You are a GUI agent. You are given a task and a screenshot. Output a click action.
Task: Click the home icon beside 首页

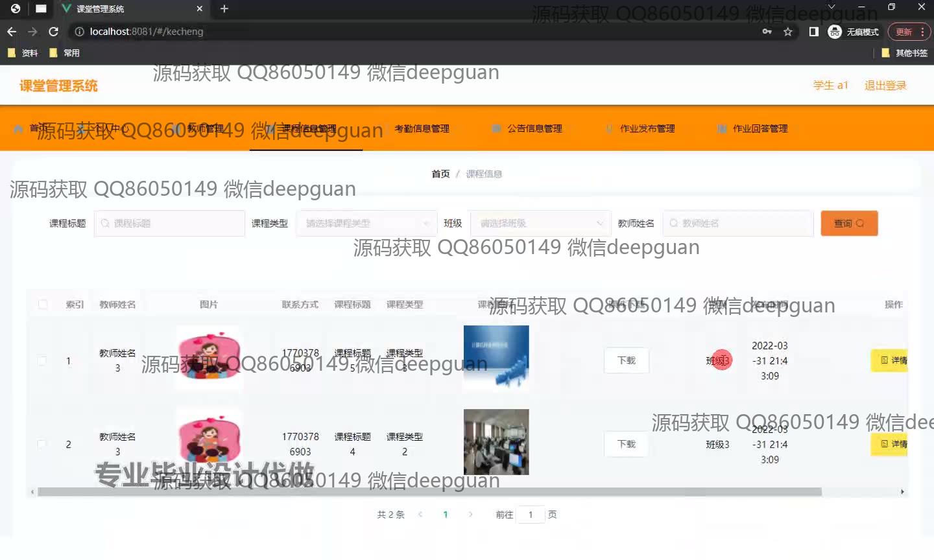[x=19, y=128]
